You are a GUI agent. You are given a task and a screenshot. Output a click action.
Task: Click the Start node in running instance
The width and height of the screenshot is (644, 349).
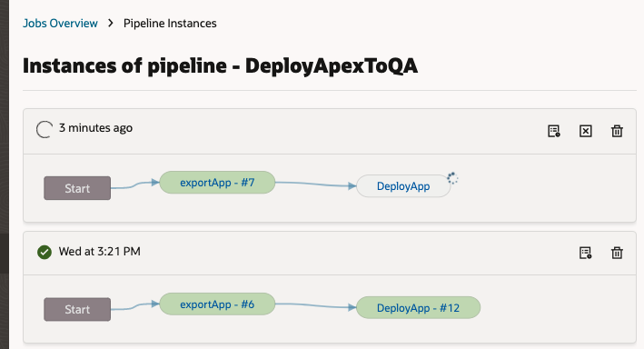77,188
